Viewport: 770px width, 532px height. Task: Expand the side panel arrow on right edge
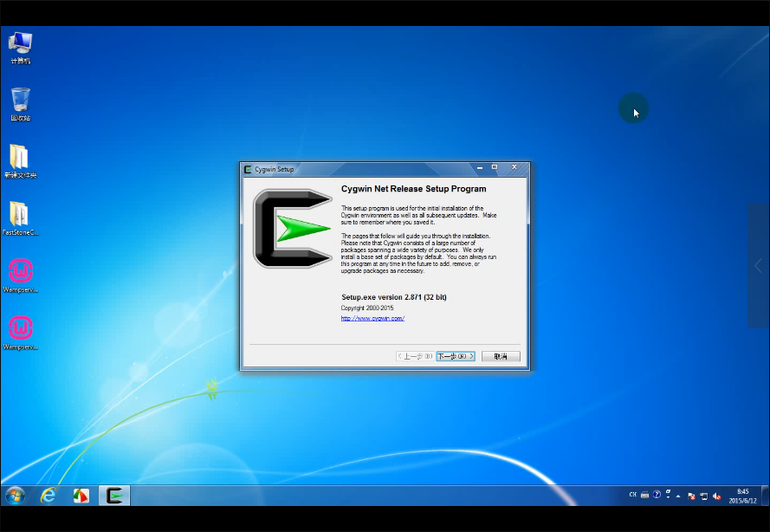point(758,266)
